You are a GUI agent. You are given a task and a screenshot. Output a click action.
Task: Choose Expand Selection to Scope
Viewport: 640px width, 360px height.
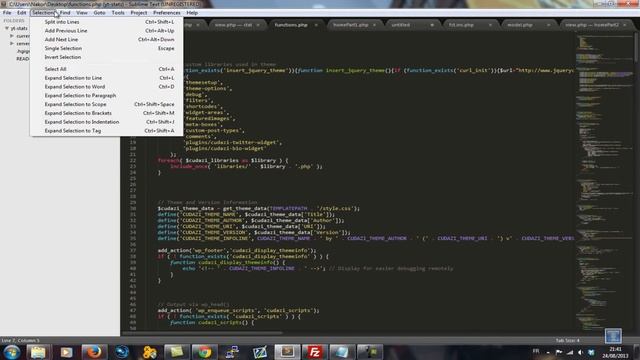click(x=107, y=104)
